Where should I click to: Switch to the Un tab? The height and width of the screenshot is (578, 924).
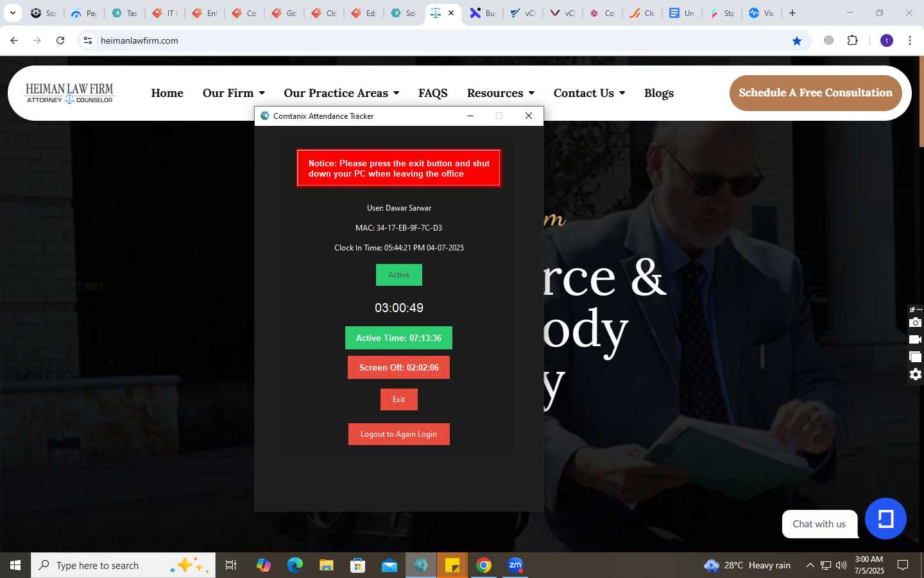coord(681,13)
